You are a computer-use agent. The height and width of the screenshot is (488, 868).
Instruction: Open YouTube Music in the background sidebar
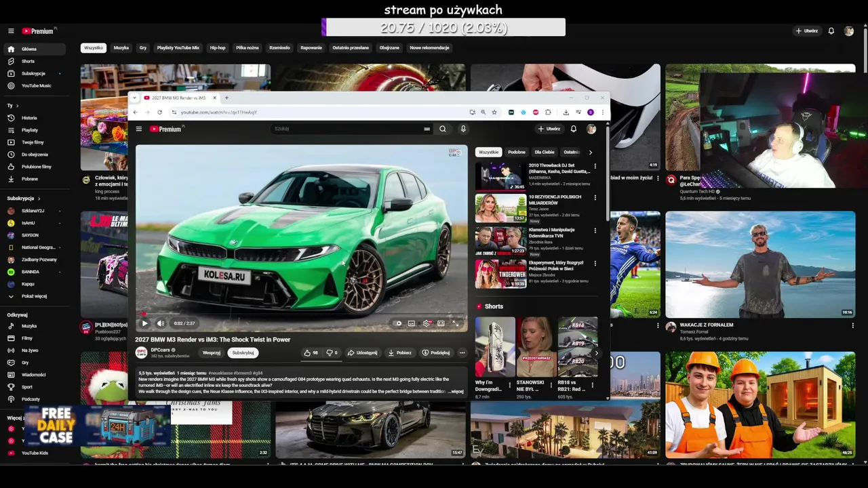tap(35, 85)
